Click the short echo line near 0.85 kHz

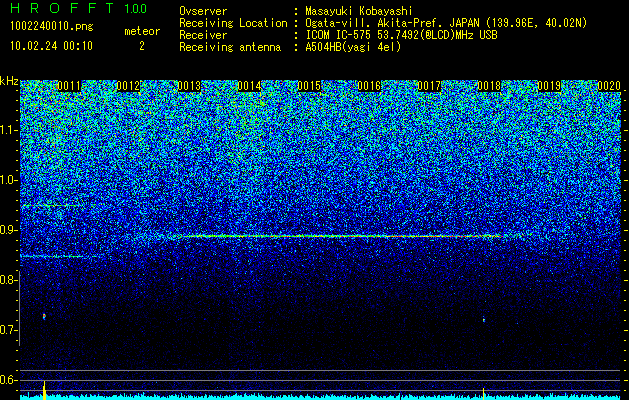[x=60, y=256]
